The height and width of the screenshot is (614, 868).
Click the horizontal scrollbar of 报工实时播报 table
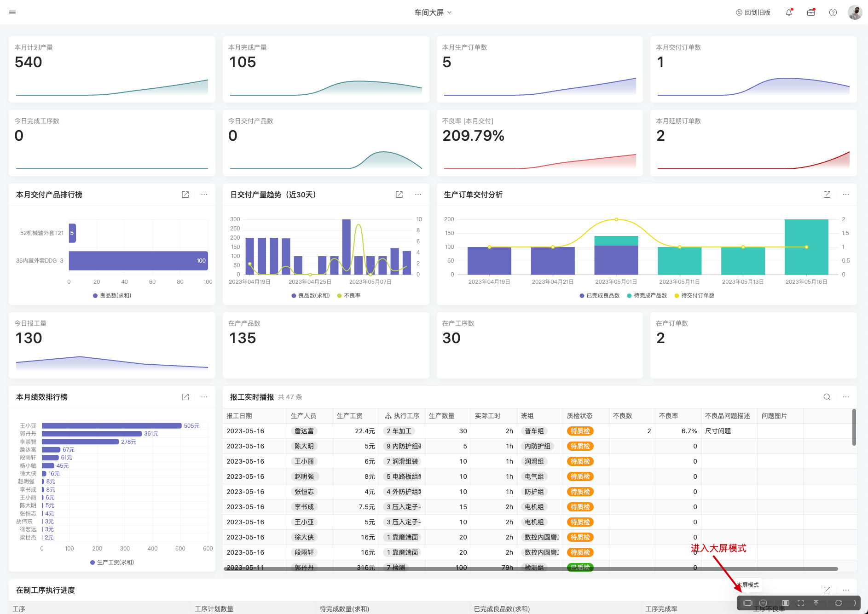(x=531, y=569)
